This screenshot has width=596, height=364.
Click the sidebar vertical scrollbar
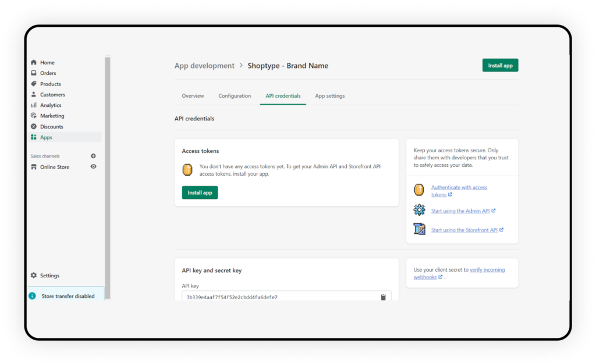click(108, 177)
